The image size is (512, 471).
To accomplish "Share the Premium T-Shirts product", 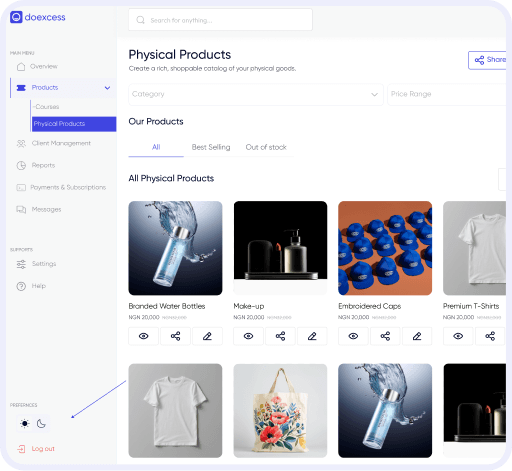I will pos(490,336).
